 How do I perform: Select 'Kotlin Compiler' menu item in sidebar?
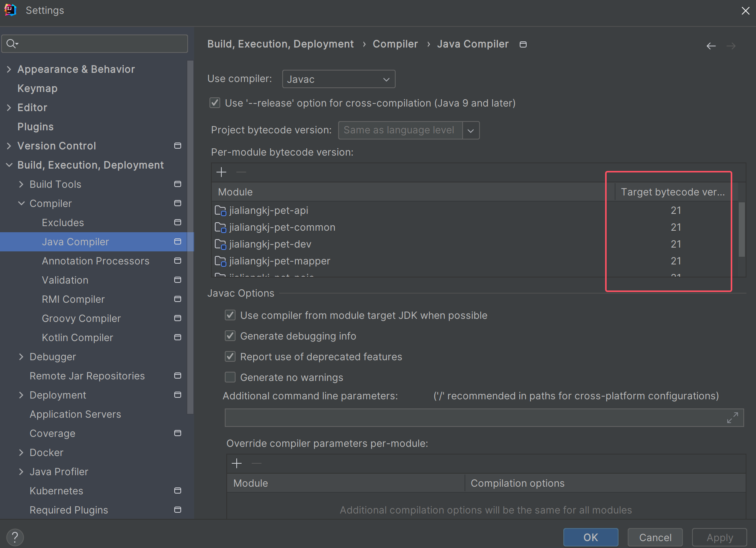pyautogui.click(x=77, y=337)
